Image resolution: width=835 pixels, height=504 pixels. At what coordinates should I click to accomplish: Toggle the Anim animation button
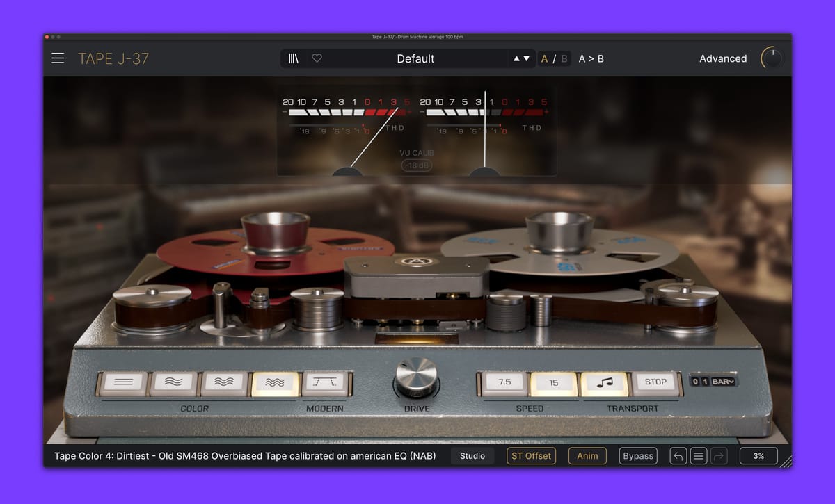587,456
